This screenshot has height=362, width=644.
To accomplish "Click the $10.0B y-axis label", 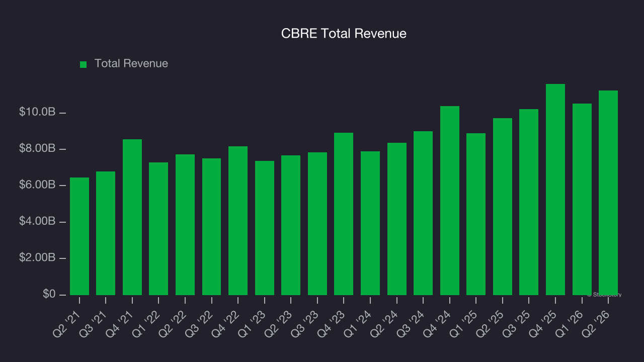I will click(37, 112).
